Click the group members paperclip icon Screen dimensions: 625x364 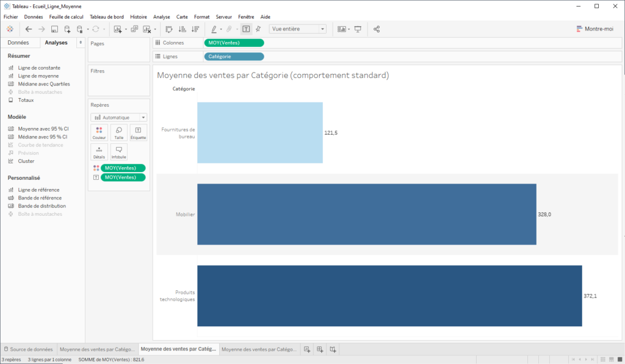[x=229, y=29]
